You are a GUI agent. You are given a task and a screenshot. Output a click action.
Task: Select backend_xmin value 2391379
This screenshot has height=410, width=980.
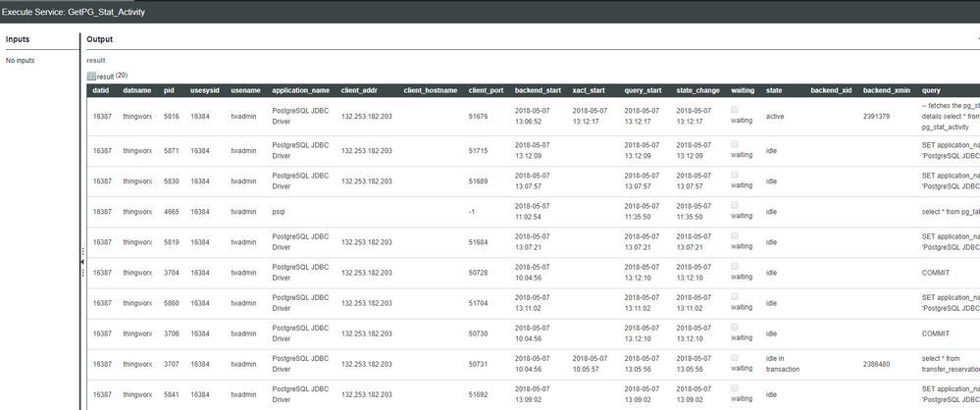[876, 117]
